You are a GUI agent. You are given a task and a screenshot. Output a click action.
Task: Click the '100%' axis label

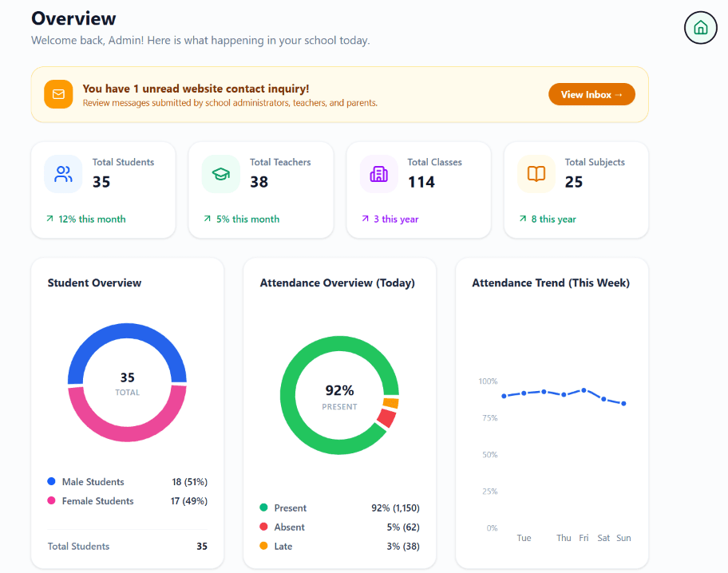coord(488,381)
